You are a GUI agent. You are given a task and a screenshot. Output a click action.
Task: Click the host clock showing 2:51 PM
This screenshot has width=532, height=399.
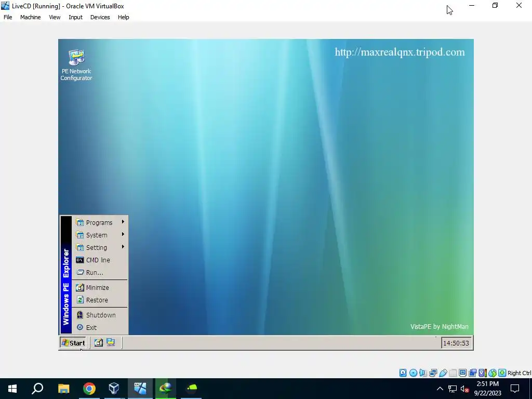(x=487, y=389)
